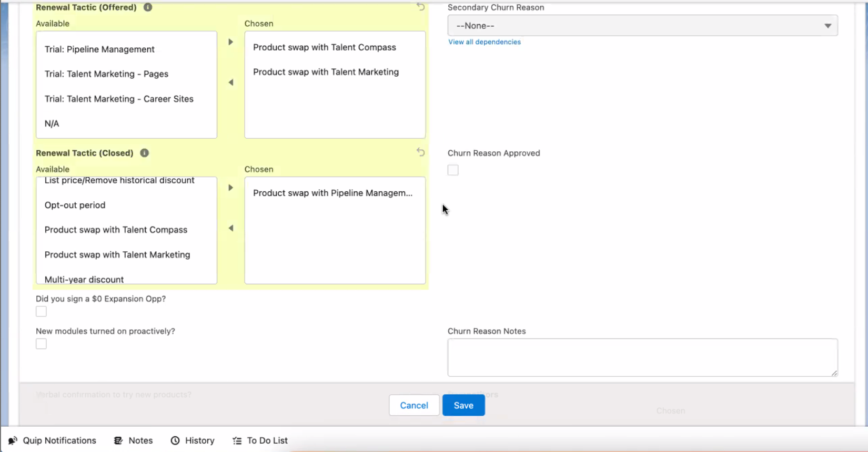Open the Secondary Churn Reason dropdown
The height and width of the screenshot is (452, 868).
(642, 26)
